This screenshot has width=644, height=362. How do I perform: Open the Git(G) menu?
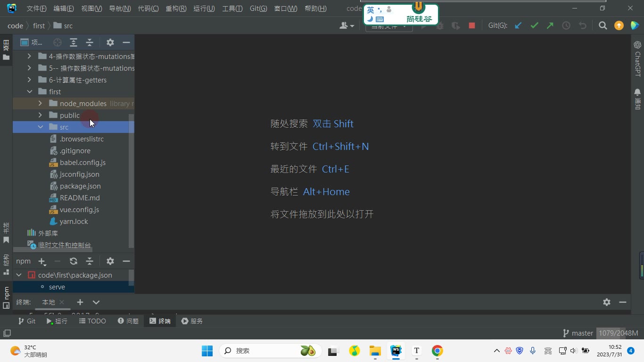pos(258,8)
